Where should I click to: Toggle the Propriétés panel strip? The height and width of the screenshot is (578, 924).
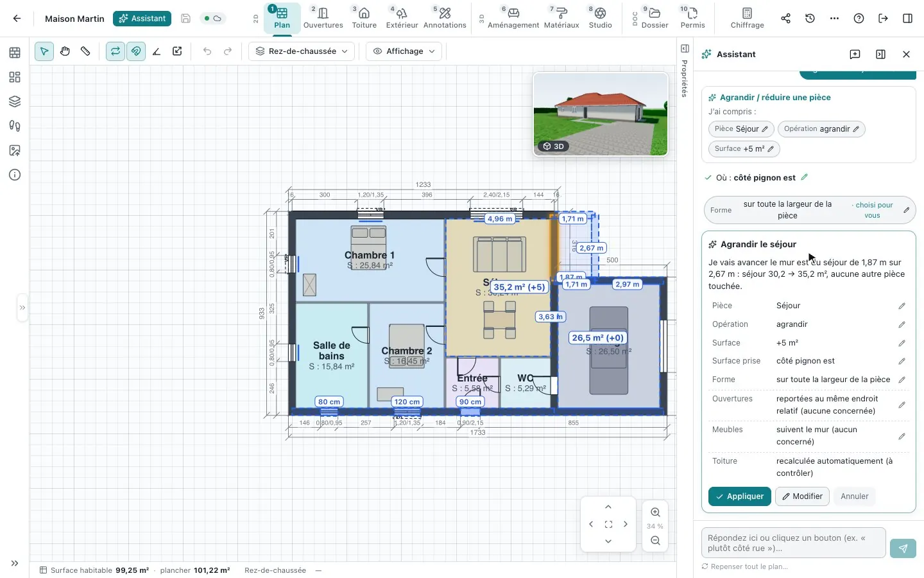[x=685, y=71]
